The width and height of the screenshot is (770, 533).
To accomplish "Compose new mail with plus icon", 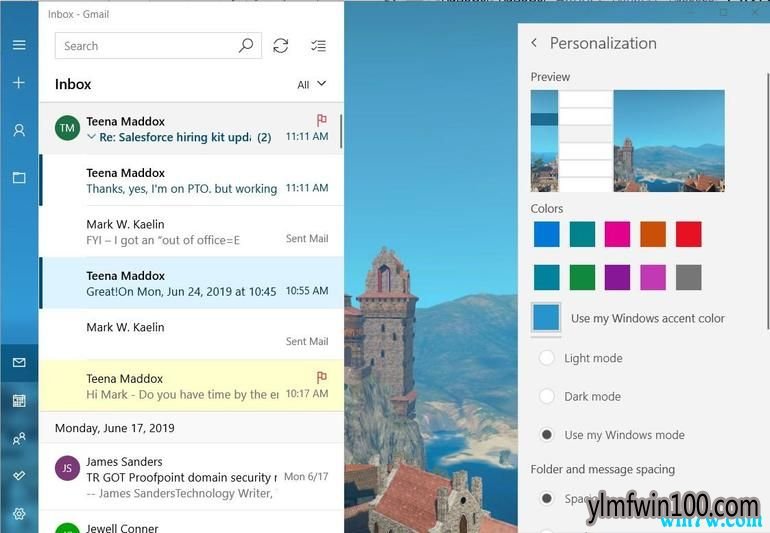I will [19, 83].
